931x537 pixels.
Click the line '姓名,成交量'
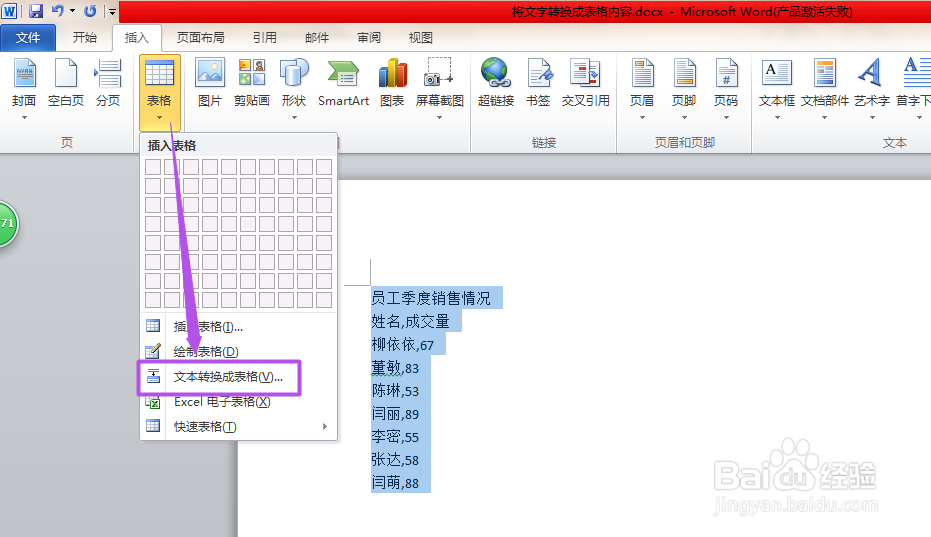(x=411, y=321)
